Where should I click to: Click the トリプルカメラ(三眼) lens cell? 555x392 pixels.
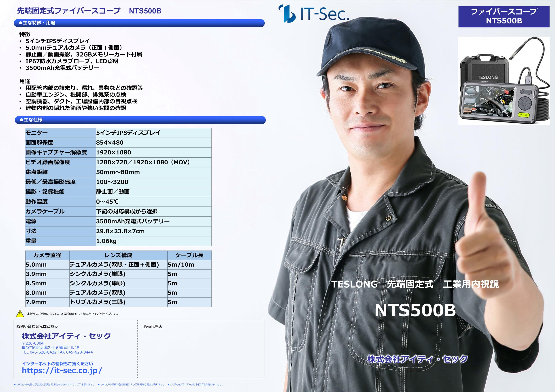(118, 302)
